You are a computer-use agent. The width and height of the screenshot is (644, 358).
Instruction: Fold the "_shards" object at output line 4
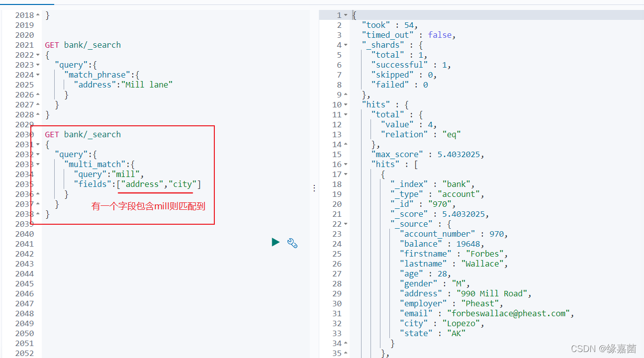[346, 45]
